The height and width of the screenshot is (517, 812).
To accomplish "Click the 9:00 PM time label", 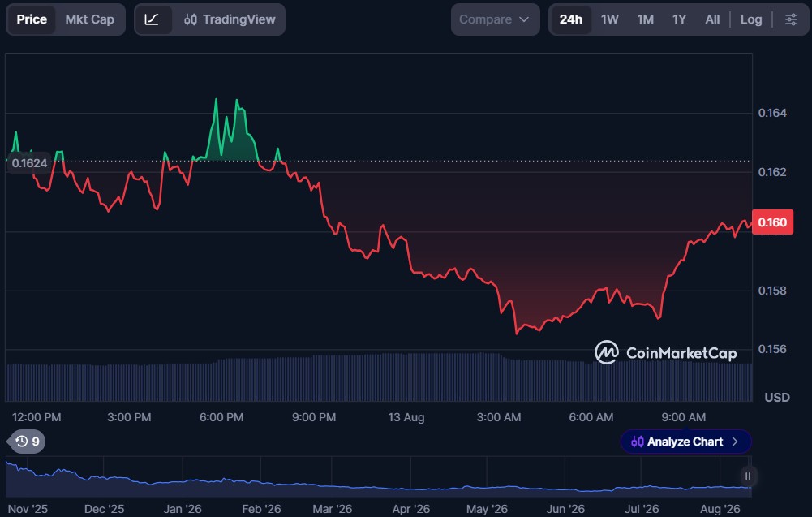I will click(314, 417).
